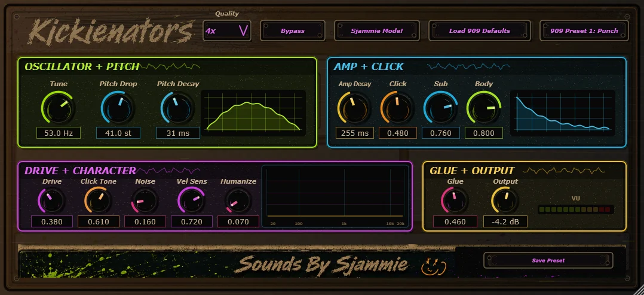644x295 pixels.
Task: Click the 0.460 glue value field
Action: coord(455,222)
